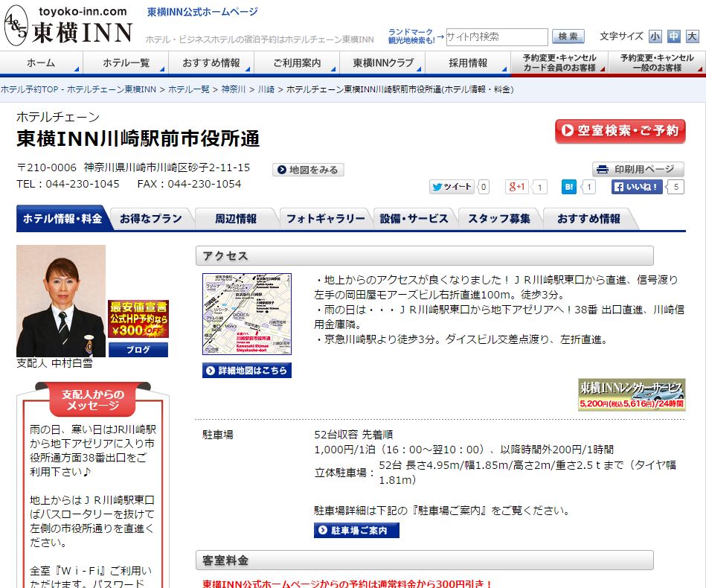Viewport: 706px width, 588px height.
Task: Click the 地図をみる button
Action: [308, 170]
